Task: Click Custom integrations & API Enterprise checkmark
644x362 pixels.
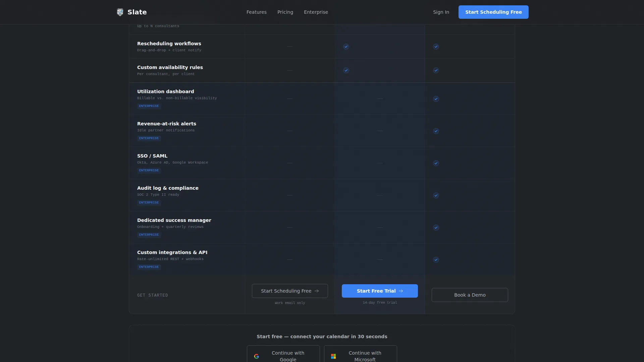Action: tap(436, 260)
